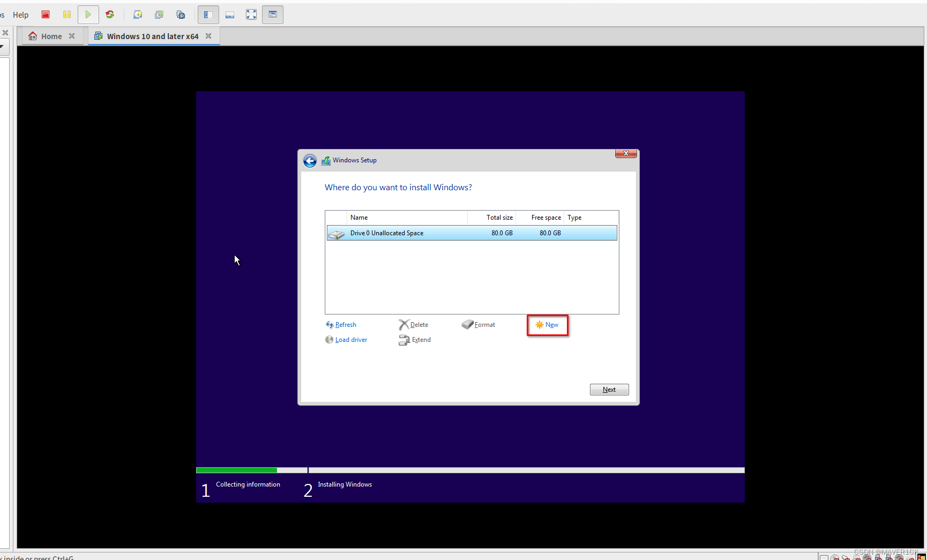Click the Extend partition option
The width and height of the screenshot is (927, 560).
coord(421,340)
